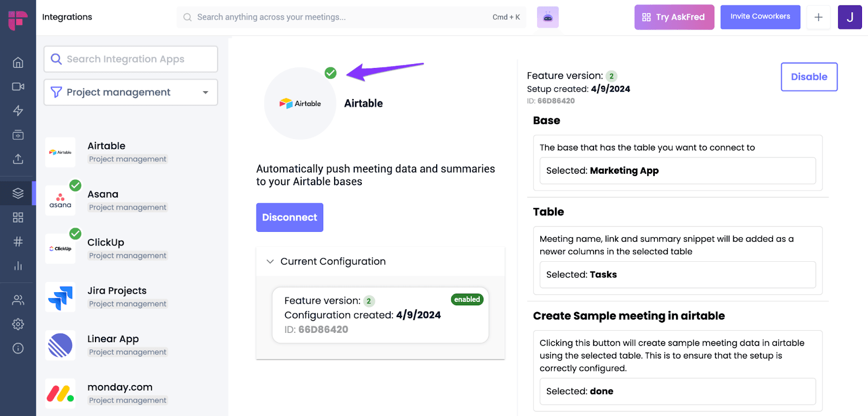This screenshot has height=416, width=868.
Task: Open the Project management filter dropdown
Action: click(131, 92)
